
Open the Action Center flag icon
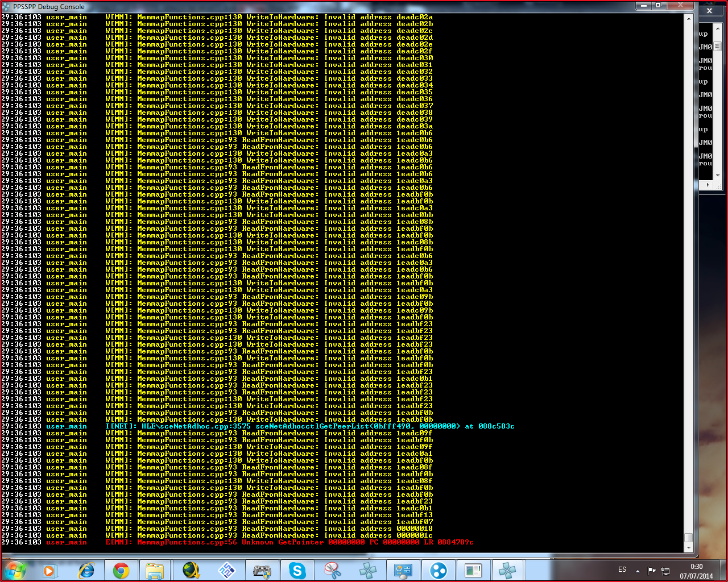652,570
